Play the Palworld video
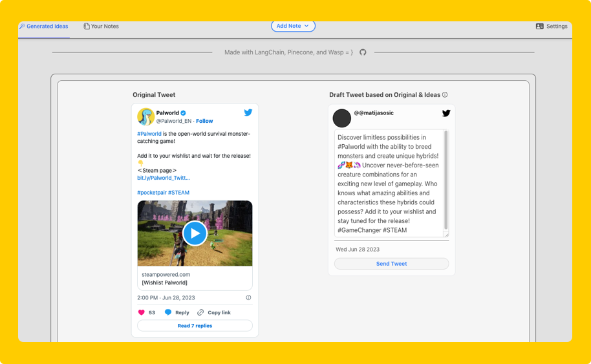 click(195, 233)
